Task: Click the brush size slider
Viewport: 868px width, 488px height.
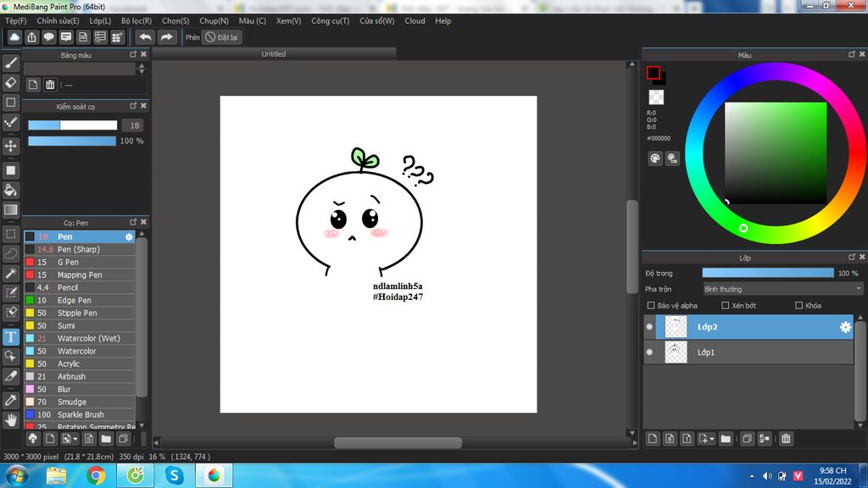Action: point(73,125)
